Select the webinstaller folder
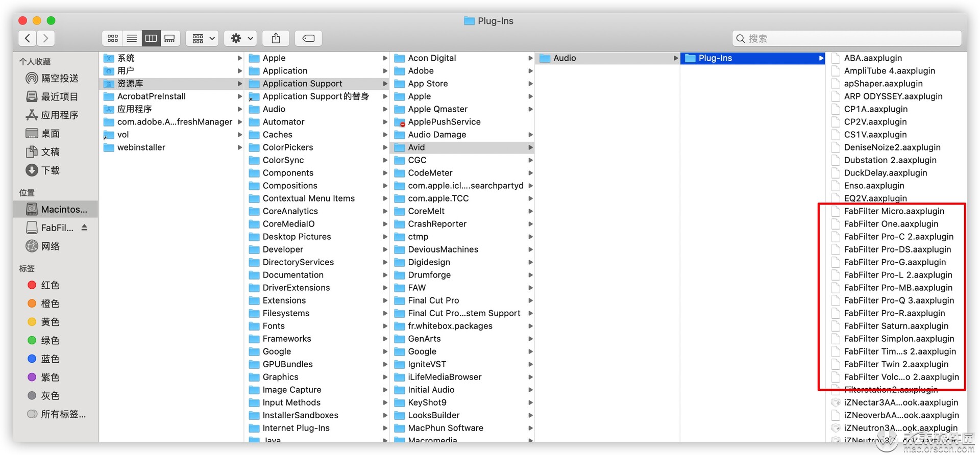 pos(172,147)
